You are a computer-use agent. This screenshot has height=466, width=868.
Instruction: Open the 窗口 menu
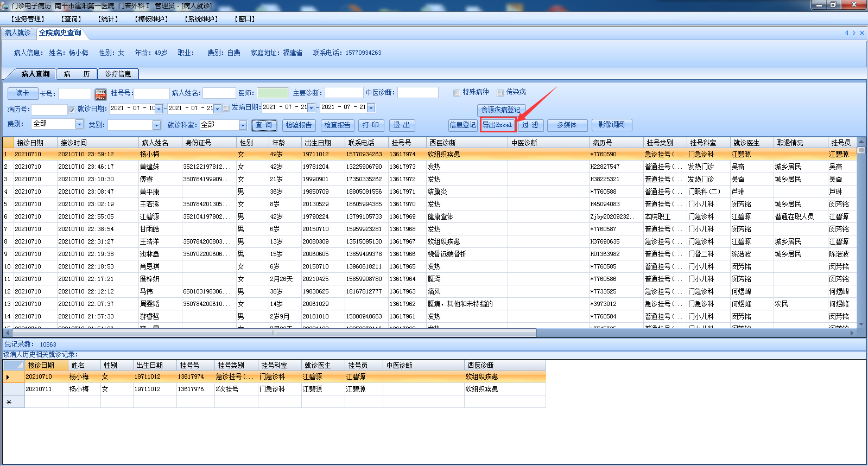pos(245,19)
